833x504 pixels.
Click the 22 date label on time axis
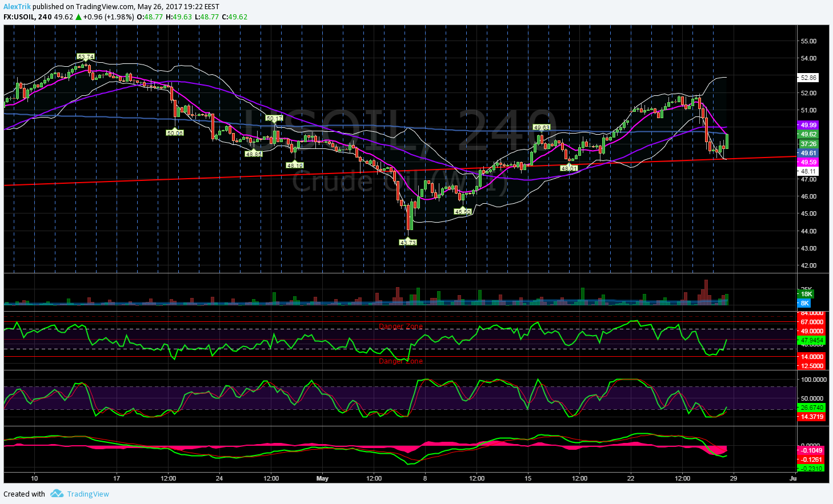pyautogui.click(x=631, y=478)
